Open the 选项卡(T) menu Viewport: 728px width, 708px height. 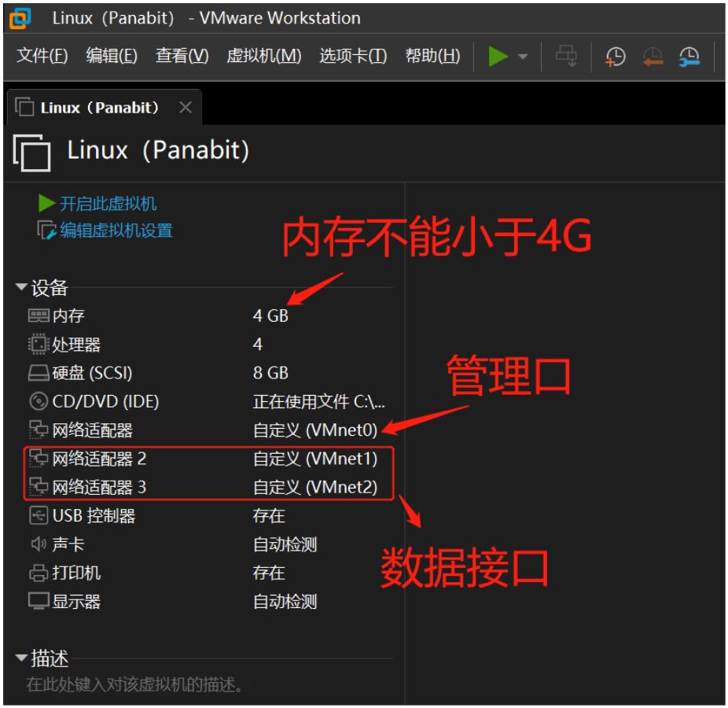pos(353,56)
